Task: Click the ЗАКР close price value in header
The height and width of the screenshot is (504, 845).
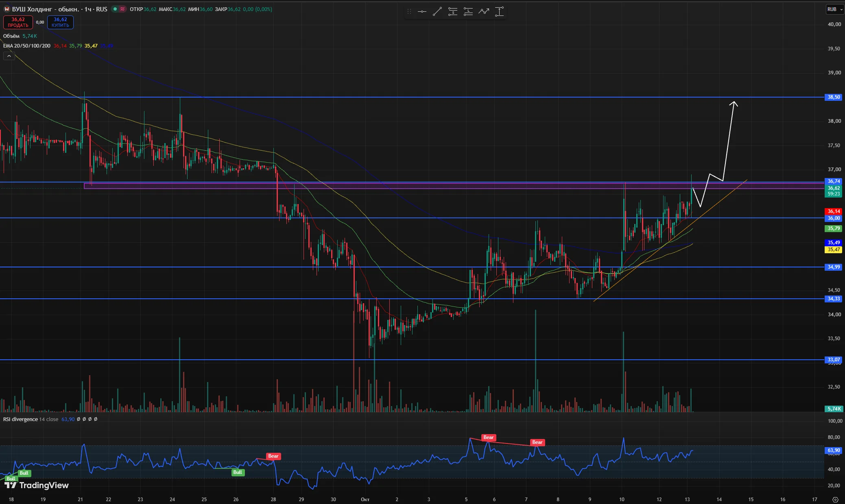Action: (x=234, y=9)
